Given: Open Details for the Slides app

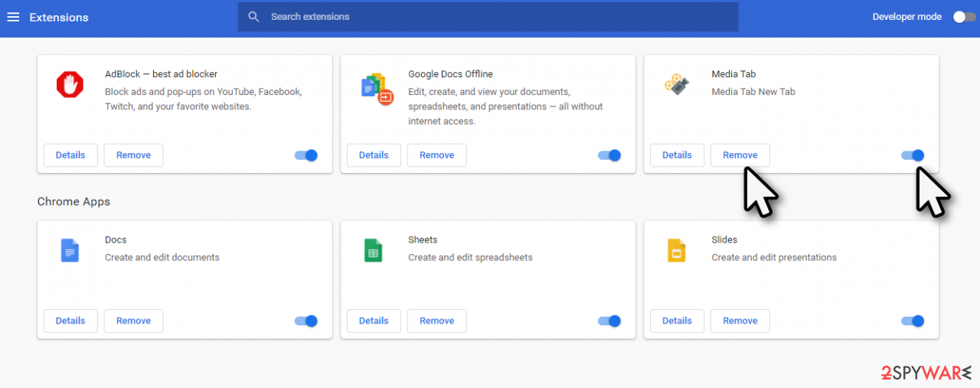Looking at the screenshot, I should click(677, 321).
